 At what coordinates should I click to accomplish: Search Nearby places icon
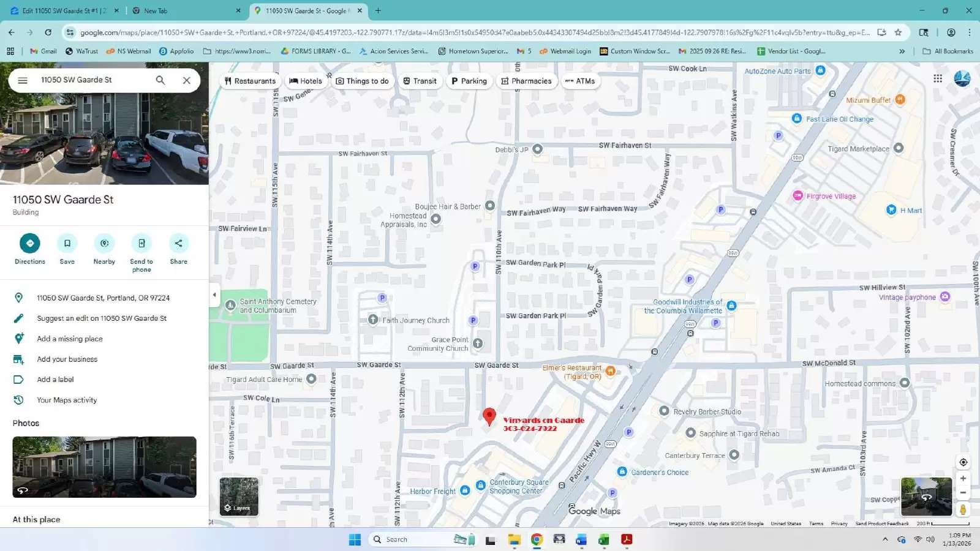click(104, 244)
